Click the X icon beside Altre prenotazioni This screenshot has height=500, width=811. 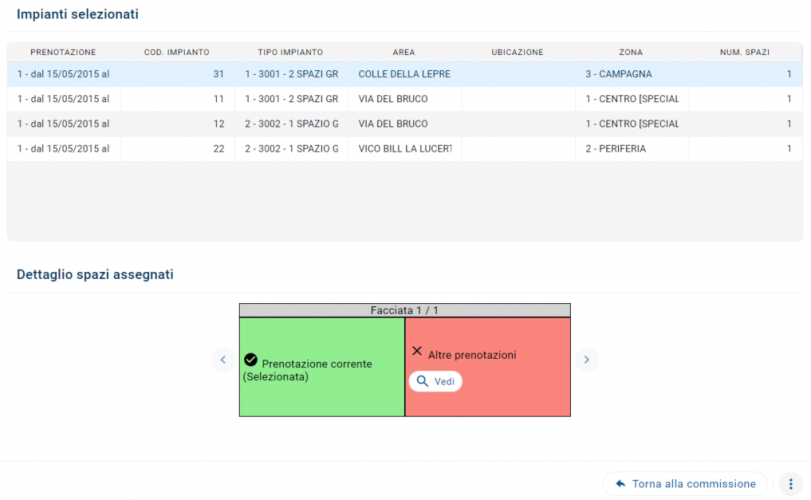coord(417,352)
